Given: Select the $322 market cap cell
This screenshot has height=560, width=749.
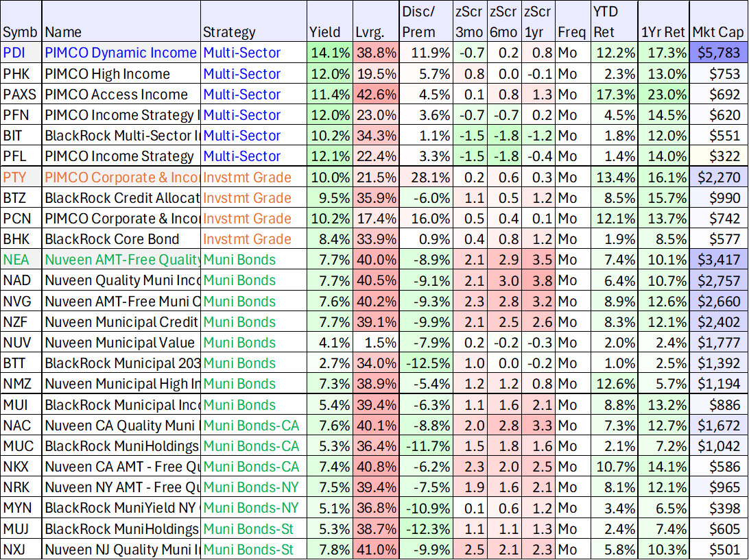Looking at the screenshot, I should (x=718, y=156).
